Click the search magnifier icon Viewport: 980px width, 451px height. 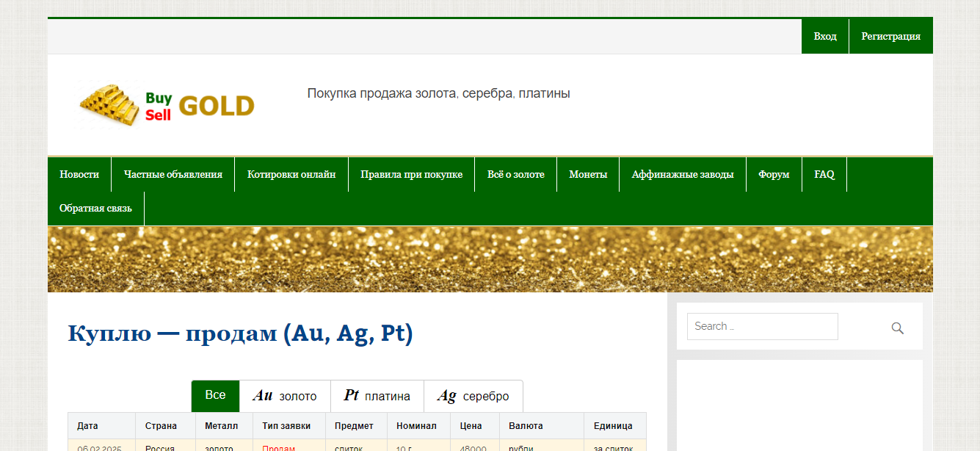(897, 328)
